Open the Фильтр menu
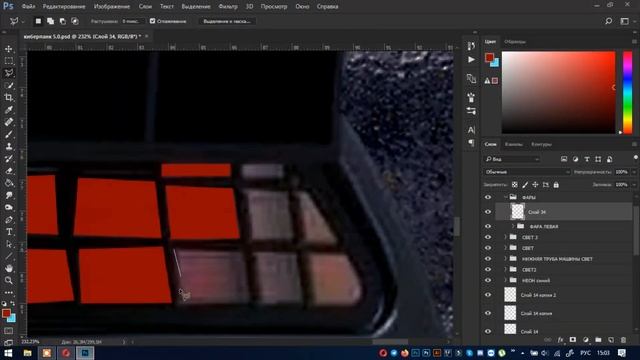 click(x=228, y=7)
